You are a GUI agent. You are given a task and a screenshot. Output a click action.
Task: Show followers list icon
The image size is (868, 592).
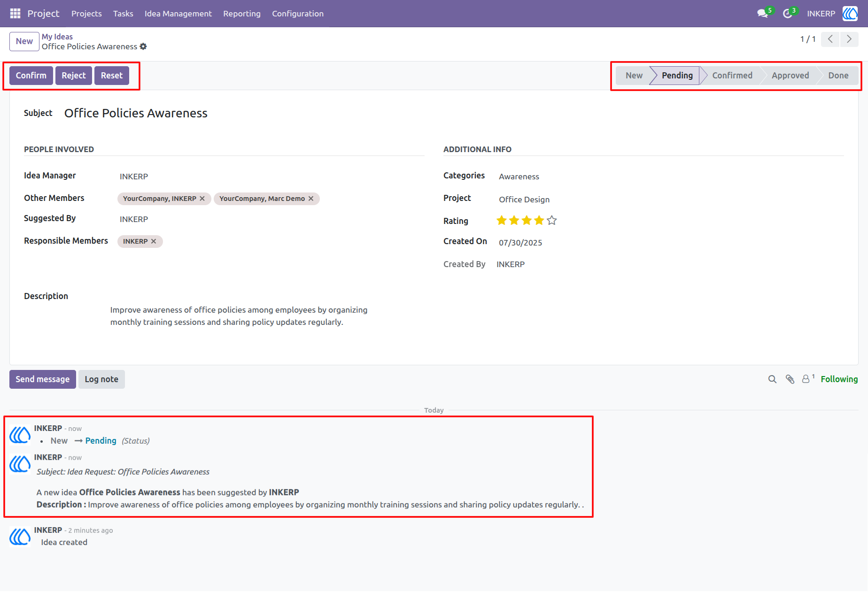pyautogui.click(x=808, y=379)
